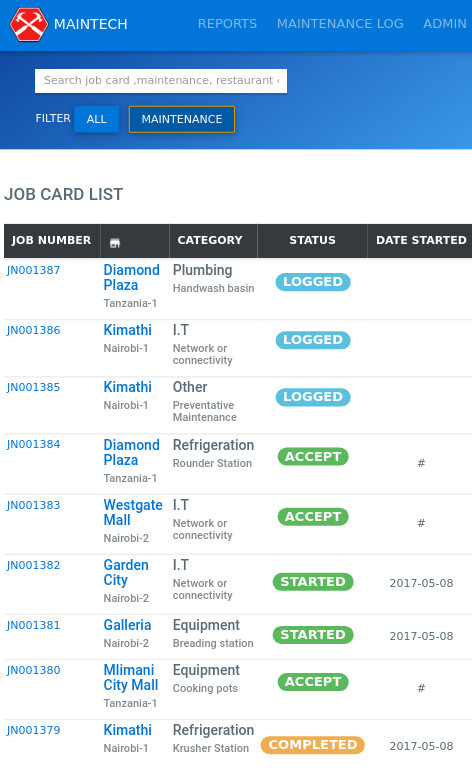Image resolution: width=472 pixels, height=770 pixels.
Task: Click the STATUS column header
Action: 312,240
